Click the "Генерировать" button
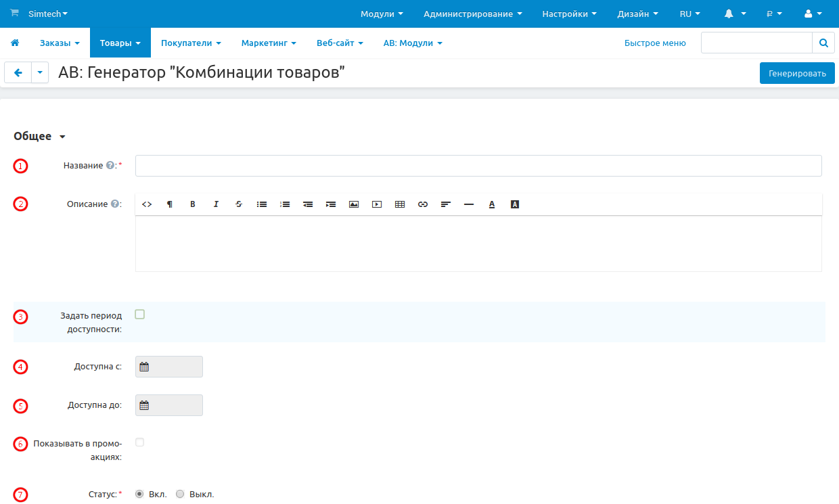 797,73
